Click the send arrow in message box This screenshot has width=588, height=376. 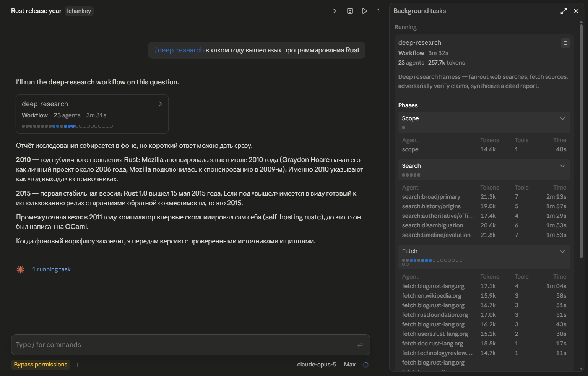click(360, 345)
